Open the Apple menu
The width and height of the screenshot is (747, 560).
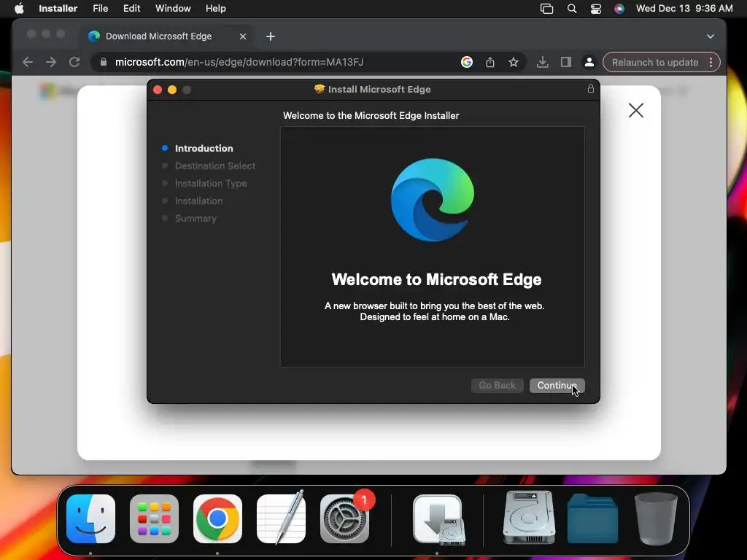click(19, 9)
